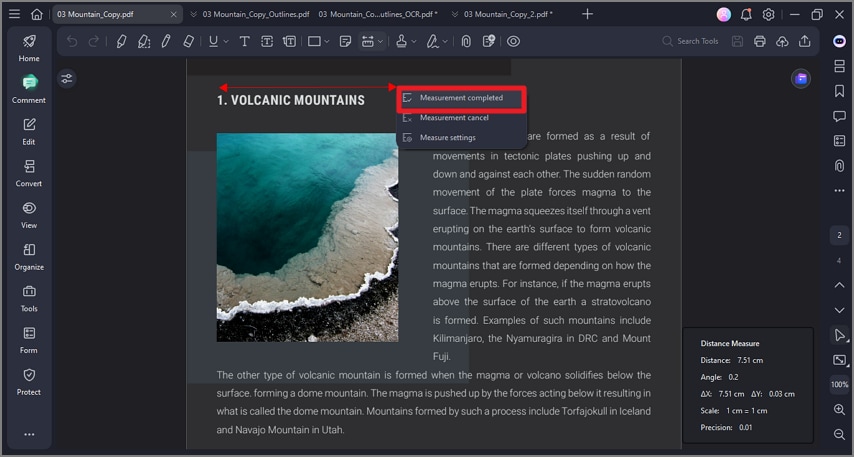Select the typewriter text comment tool
Viewport: 854px width, 457px height.
click(x=245, y=41)
